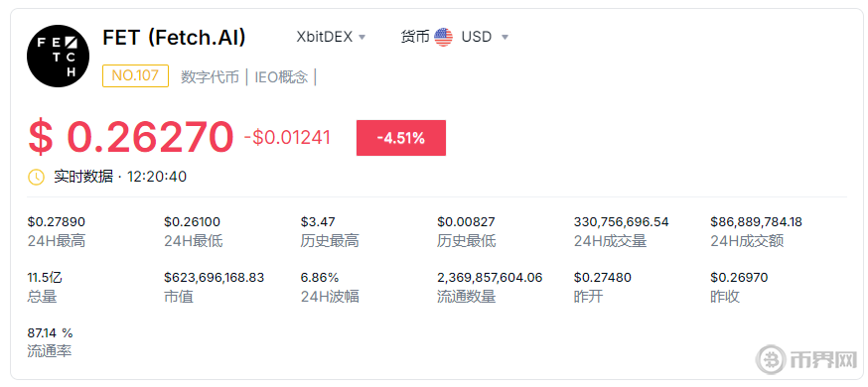Screen dimensions: 868x387
Task: Click the 流通率 87.14 % figure
Action: (51, 332)
